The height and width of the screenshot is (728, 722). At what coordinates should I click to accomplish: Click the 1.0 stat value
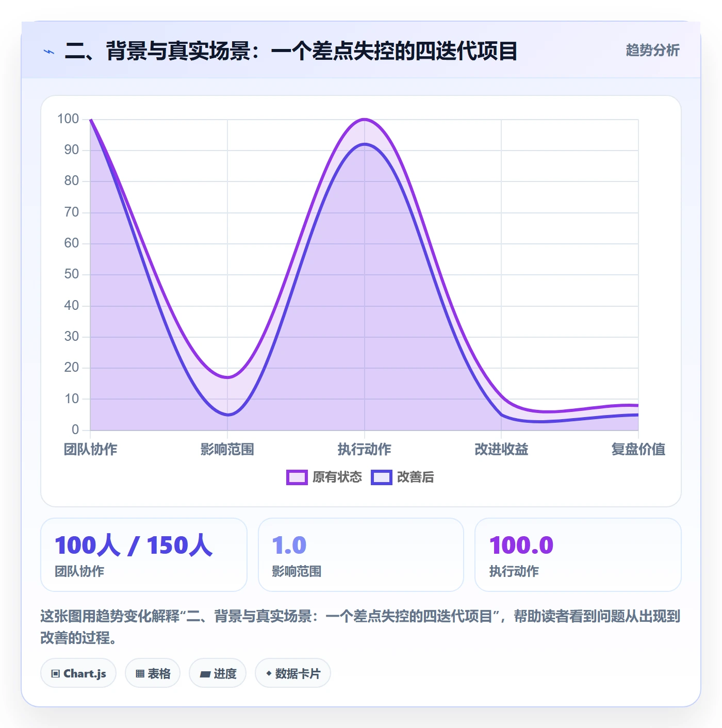(x=289, y=545)
